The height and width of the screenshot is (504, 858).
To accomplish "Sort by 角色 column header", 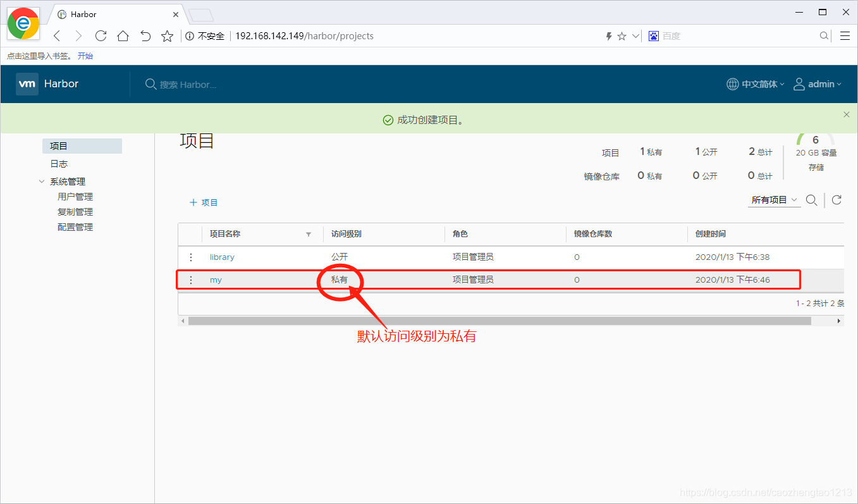I will (460, 234).
